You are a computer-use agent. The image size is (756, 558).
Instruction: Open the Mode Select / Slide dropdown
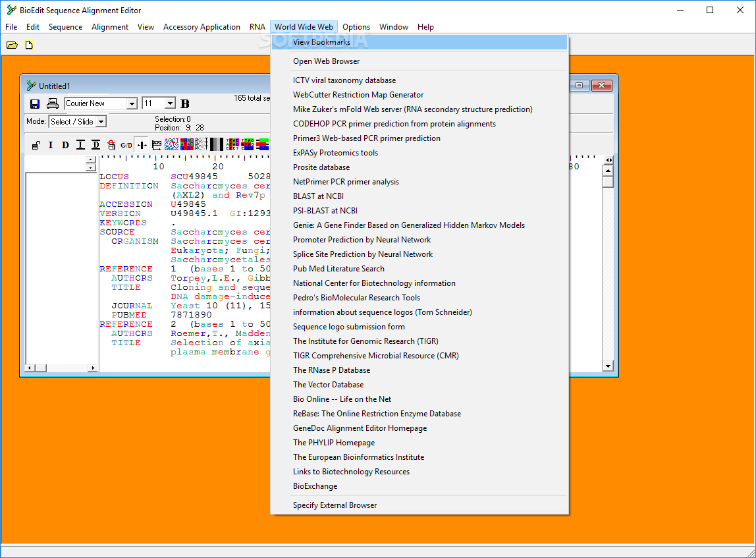101,121
